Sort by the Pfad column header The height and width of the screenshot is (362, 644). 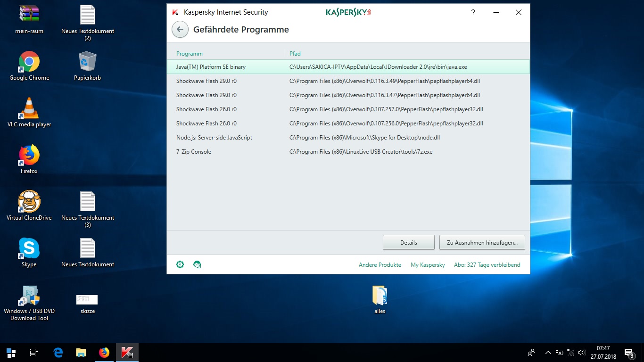tap(295, 54)
